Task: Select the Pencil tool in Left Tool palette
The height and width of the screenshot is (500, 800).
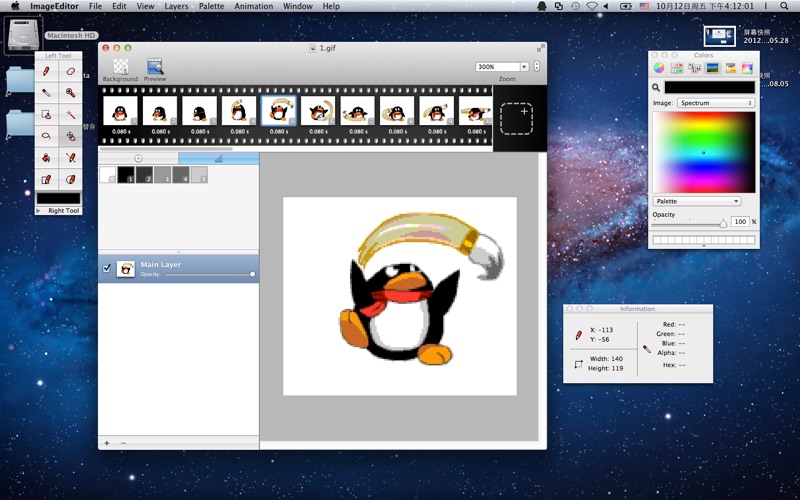Action: click(46, 71)
